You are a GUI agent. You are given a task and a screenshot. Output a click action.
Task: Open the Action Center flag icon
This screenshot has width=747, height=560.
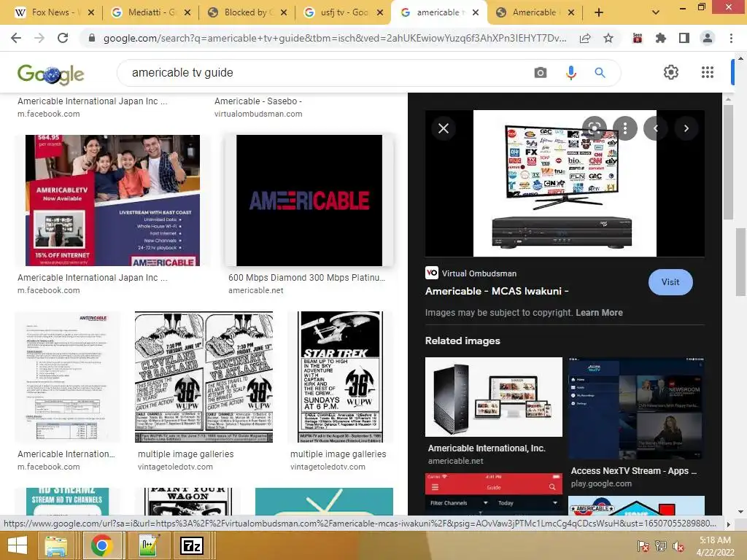coord(643,545)
